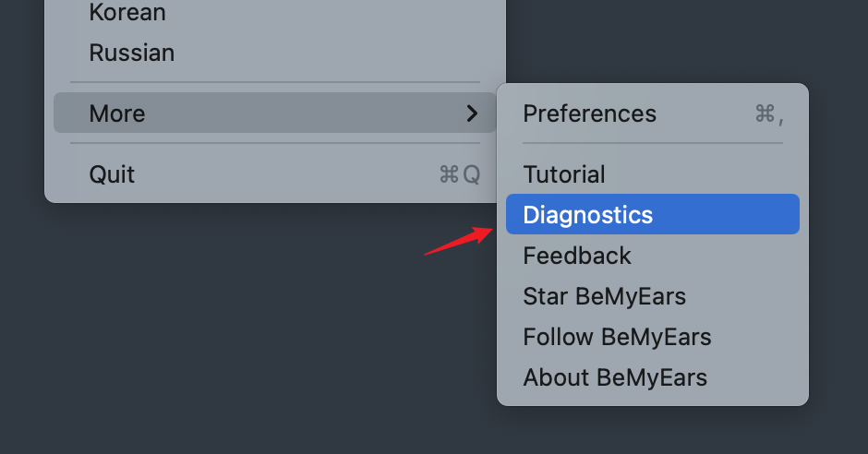868x454 pixels.
Task: Click the separator line below Preferences
Action: pyautogui.click(x=652, y=144)
